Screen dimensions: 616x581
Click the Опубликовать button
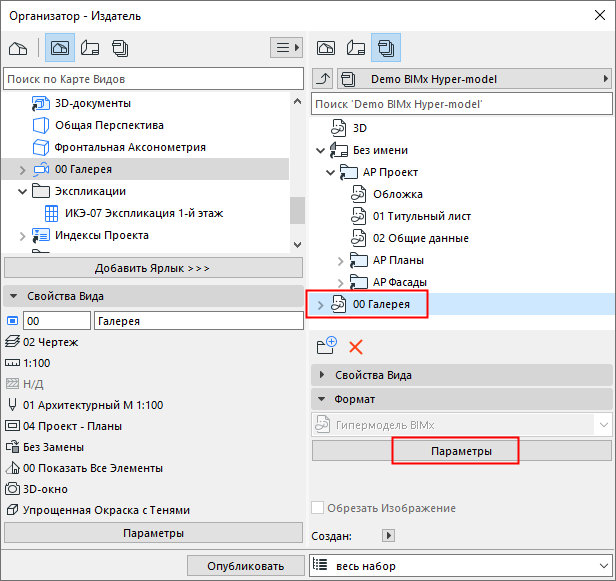[246, 566]
